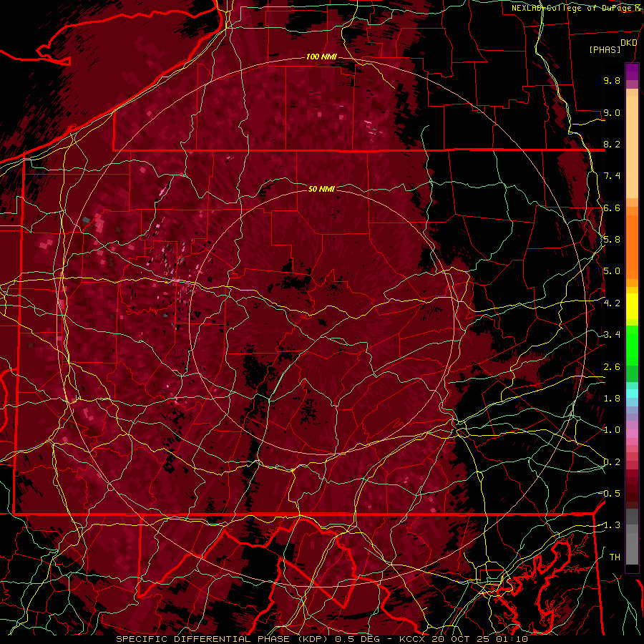Screen dimensions: 644x644
Task: Select the 7.4 scale value label
Action: [x=612, y=176]
